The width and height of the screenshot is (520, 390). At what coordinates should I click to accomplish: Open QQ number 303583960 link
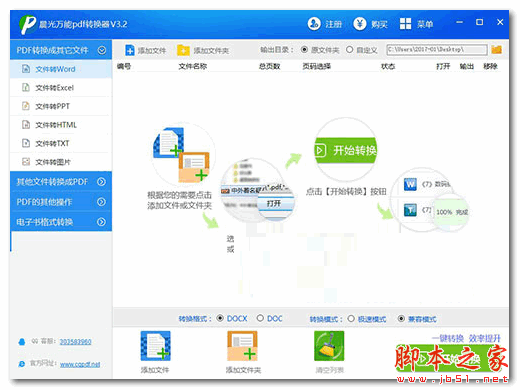pos(75,342)
